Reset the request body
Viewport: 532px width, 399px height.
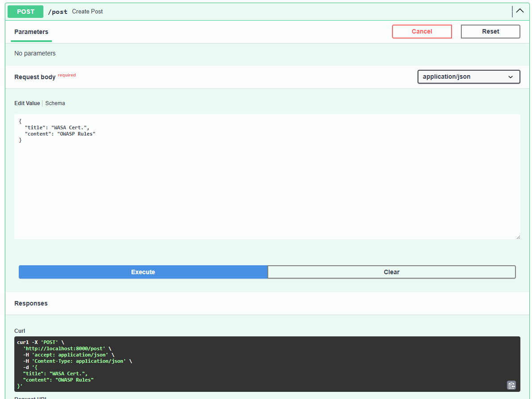[x=490, y=31]
